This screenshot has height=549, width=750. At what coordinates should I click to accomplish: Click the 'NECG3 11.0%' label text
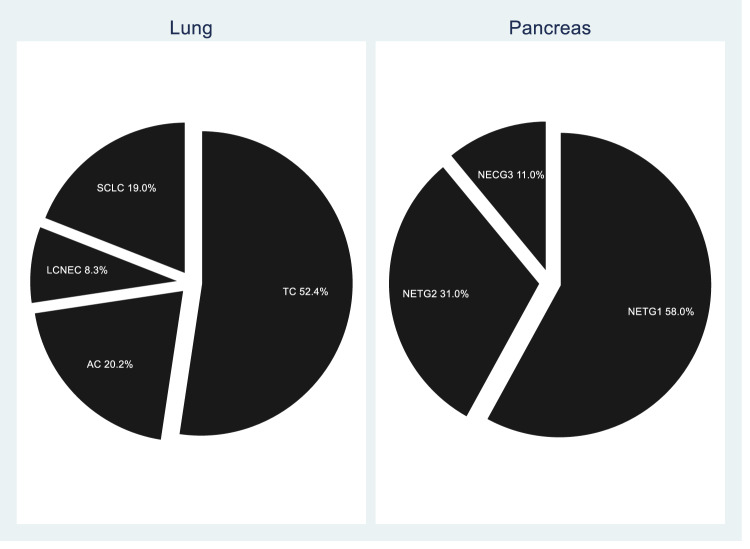(x=511, y=175)
